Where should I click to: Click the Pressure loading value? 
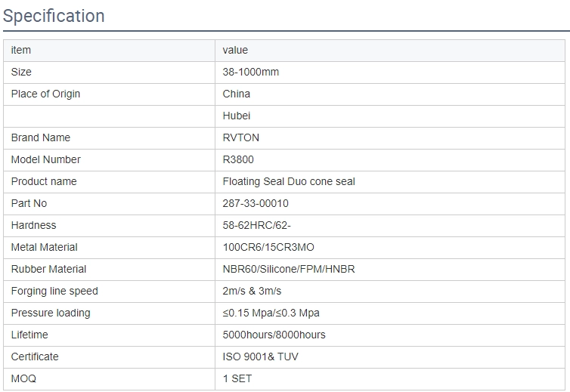[x=271, y=313]
